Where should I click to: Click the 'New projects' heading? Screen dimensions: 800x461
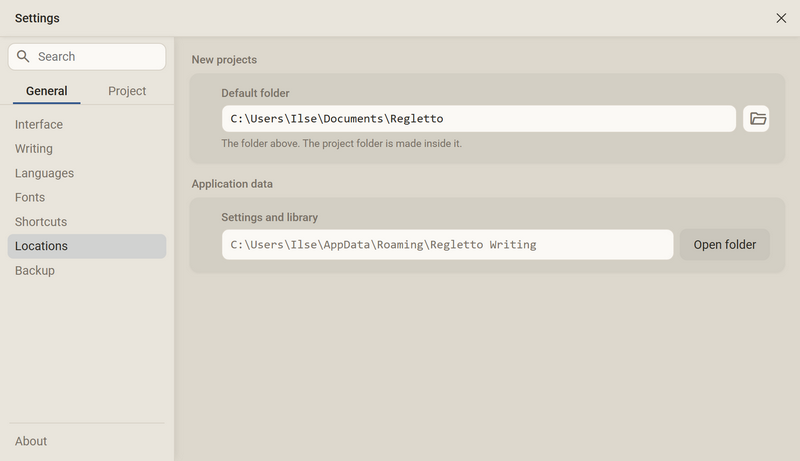pos(224,60)
